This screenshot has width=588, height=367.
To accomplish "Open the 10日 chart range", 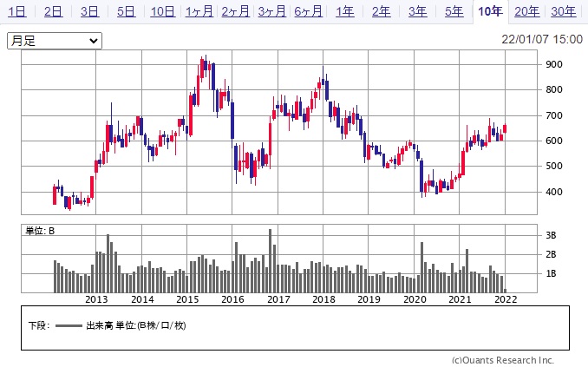I will (162, 11).
